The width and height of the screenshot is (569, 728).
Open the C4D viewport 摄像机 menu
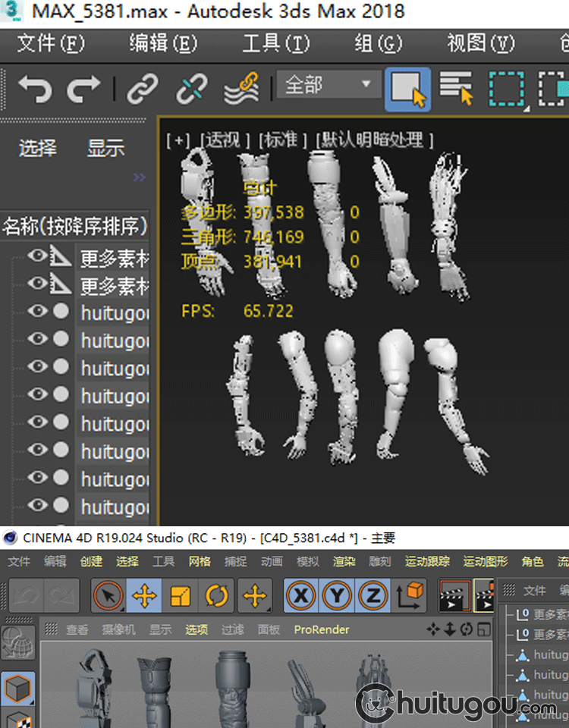coord(119,629)
